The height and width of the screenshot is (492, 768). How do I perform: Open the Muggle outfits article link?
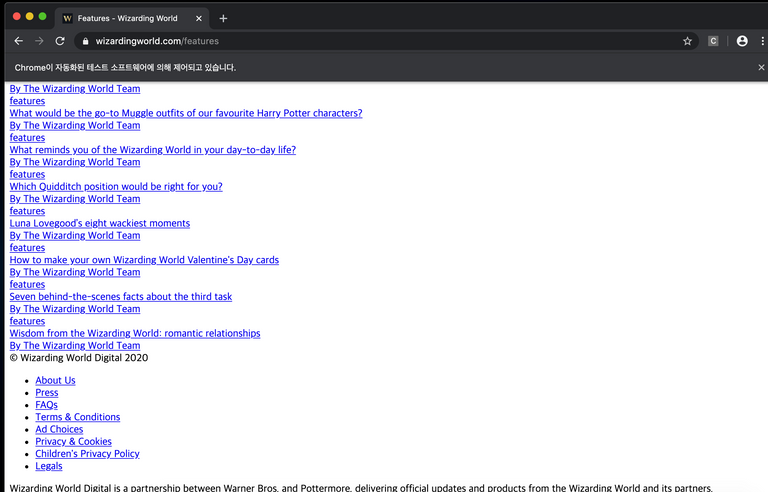(186, 113)
